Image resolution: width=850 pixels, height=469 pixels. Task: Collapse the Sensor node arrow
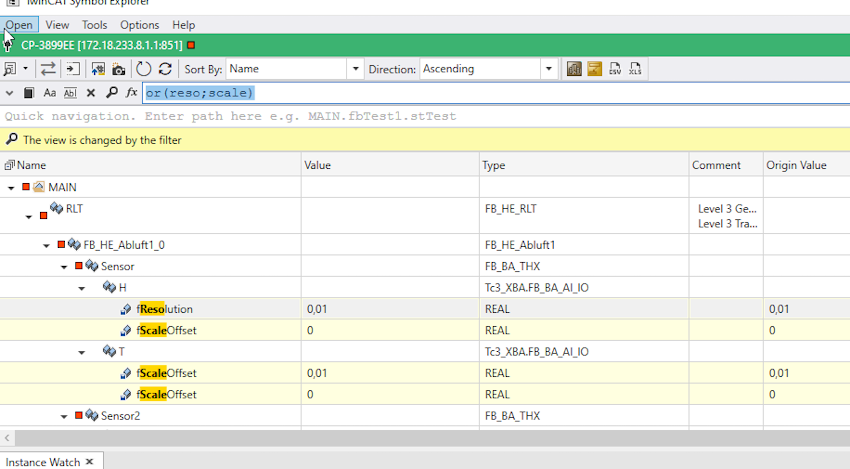pos(64,267)
